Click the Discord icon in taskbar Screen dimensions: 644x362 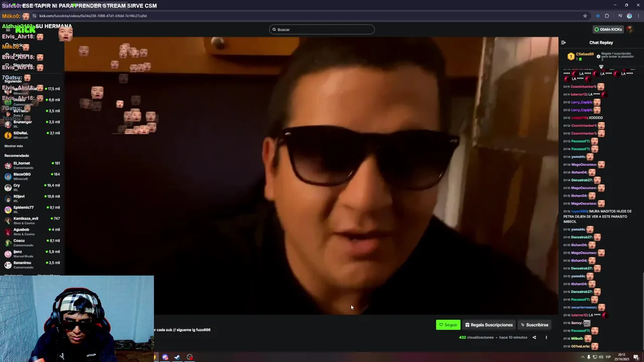pyautogui.click(x=165, y=357)
